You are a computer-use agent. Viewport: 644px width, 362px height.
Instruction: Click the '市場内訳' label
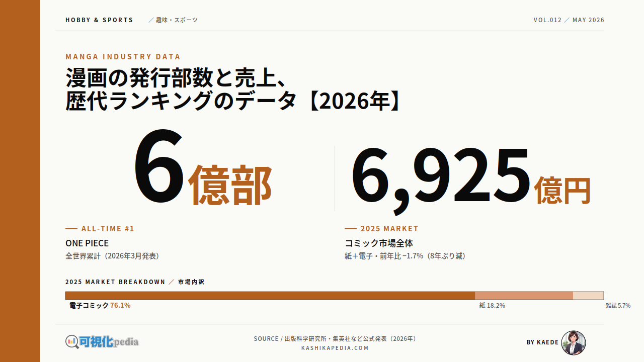(191, 282)
